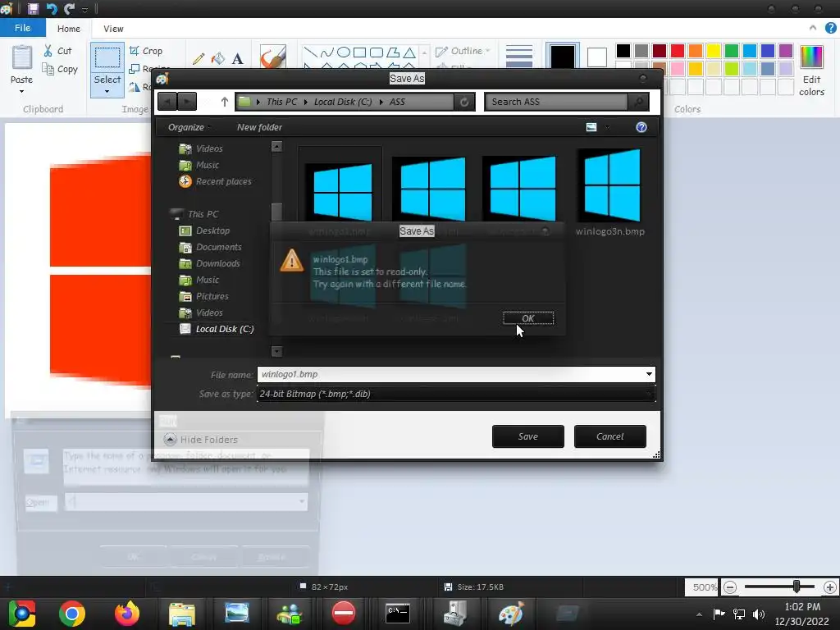Pick the red color in the palette
This screenshot has height=630, width=840.
[x=677, y=50]
